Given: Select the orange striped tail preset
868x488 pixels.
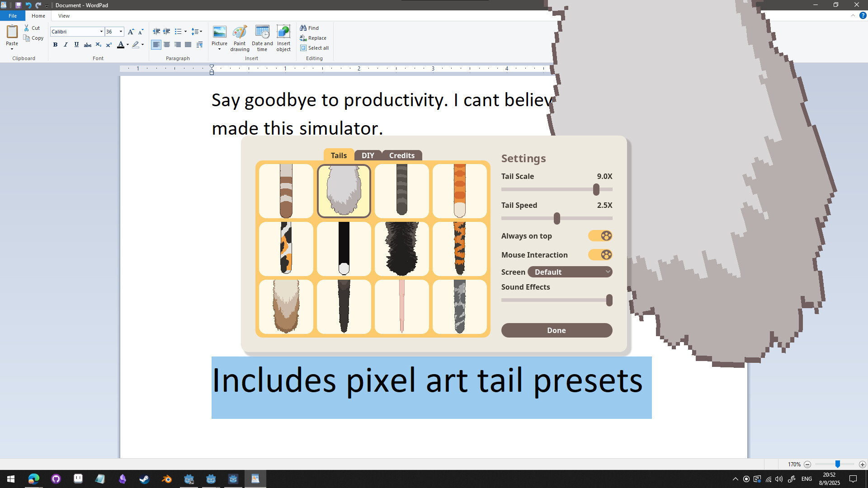Looking at the screenshot, I should click(460, 191).
